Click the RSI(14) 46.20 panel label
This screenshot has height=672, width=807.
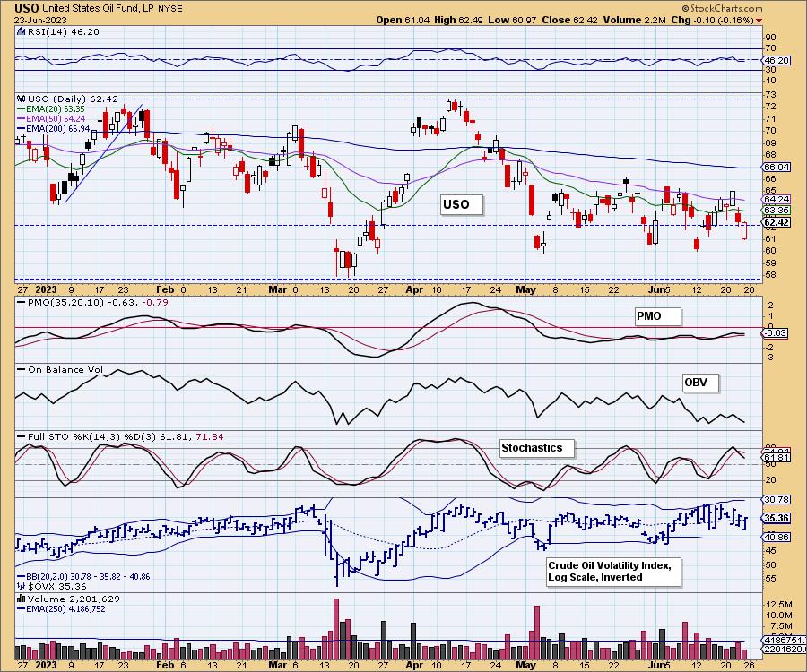pyautogui.click(x=63, y=31)
